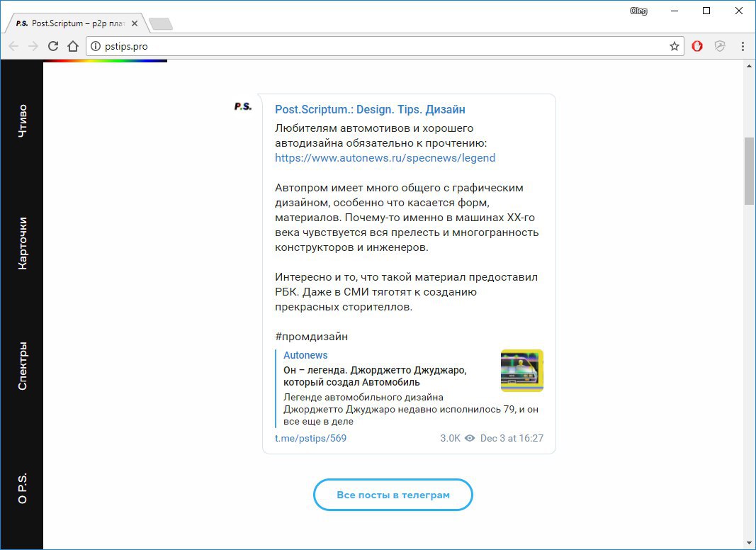
Task: Click the vertical scrollbar thumb
Action: (749, 171)
